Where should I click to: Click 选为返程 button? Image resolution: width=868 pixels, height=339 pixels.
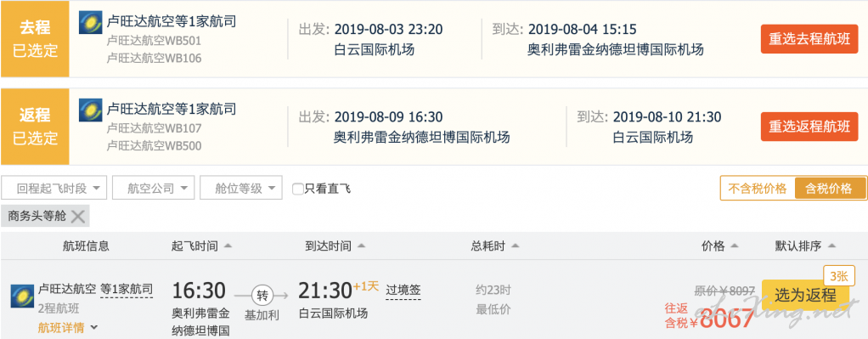(805, 295)
